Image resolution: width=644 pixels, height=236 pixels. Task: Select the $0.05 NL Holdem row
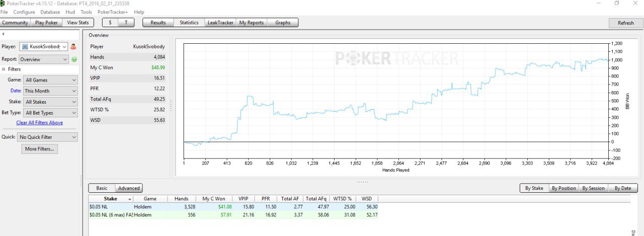click(x=233, y=207)
